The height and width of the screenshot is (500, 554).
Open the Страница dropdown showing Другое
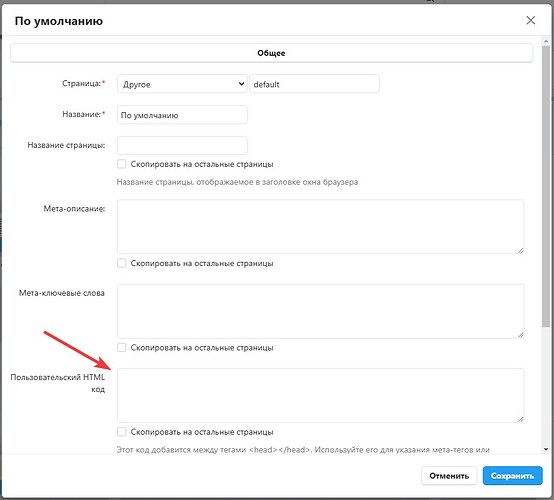[x=182, y=84]
